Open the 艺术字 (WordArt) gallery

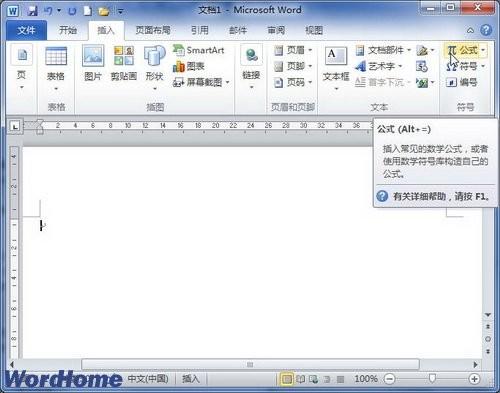(379, 66)
